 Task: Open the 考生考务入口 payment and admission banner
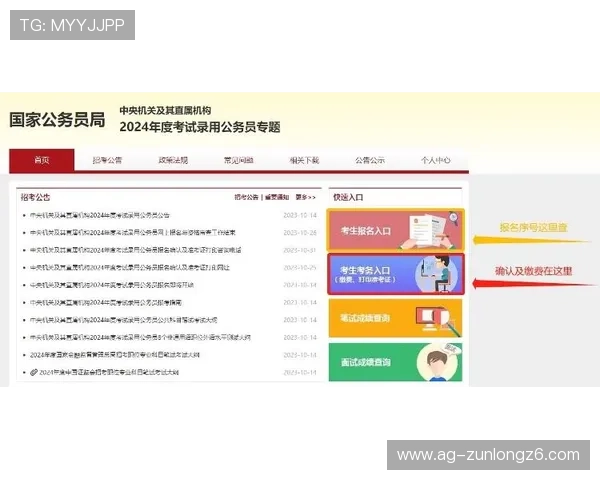click(x=396, y=274)
